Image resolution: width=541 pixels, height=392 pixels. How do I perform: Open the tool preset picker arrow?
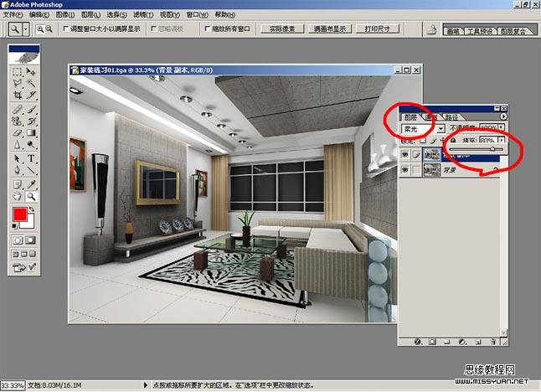point(25,29)
